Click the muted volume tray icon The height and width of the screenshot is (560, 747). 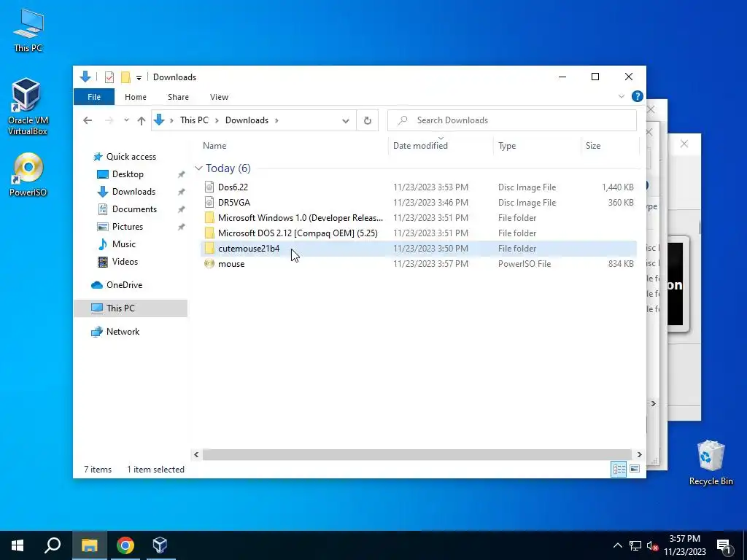point(652,545)
